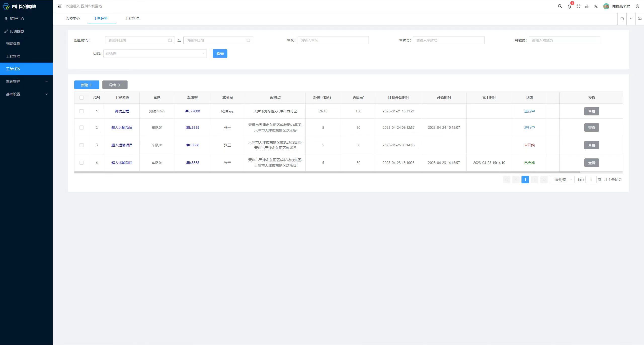Click the 测试车队5 cell
The width and height of the screenshot is (644, 345).
pos(157,111)
